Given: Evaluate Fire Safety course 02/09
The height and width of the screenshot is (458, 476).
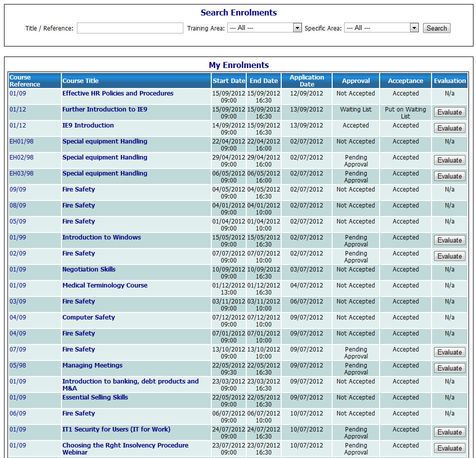Looking at the screenshot, I should click(x=450, y=256).
